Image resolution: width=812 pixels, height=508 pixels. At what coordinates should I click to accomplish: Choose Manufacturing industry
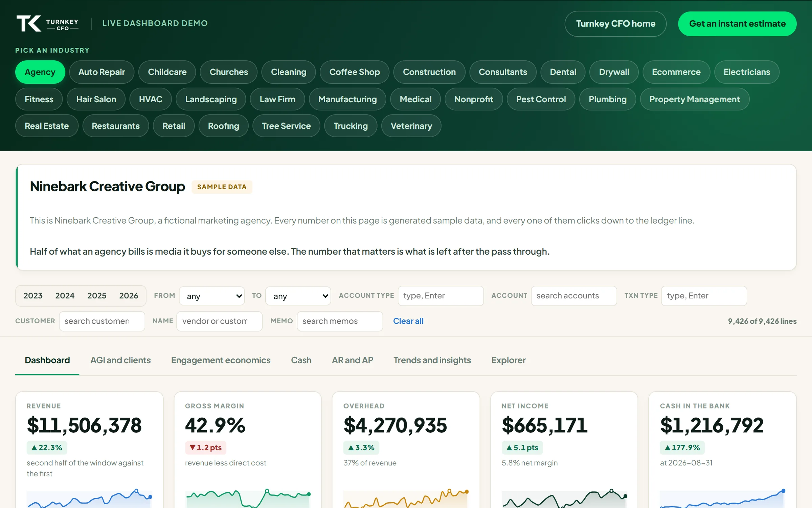(x=347, y=99)
